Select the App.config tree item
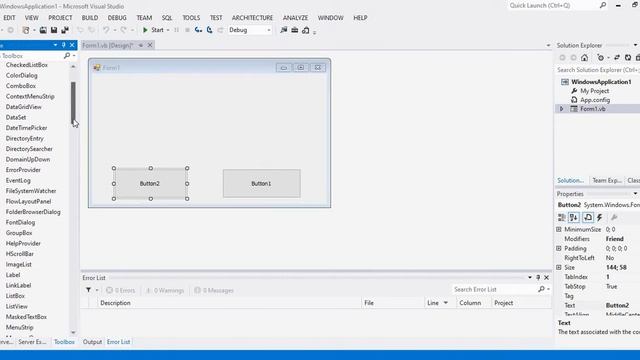 click(595, 100)
